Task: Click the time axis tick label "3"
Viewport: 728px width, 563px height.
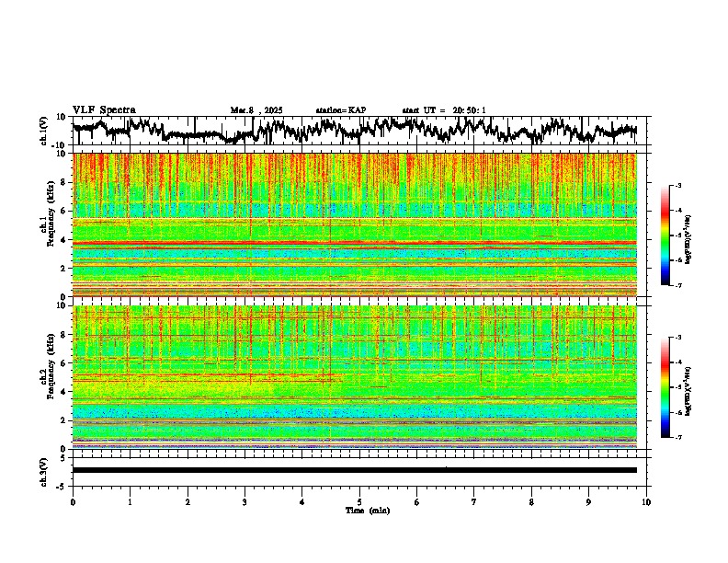Action: coord(245,502)
